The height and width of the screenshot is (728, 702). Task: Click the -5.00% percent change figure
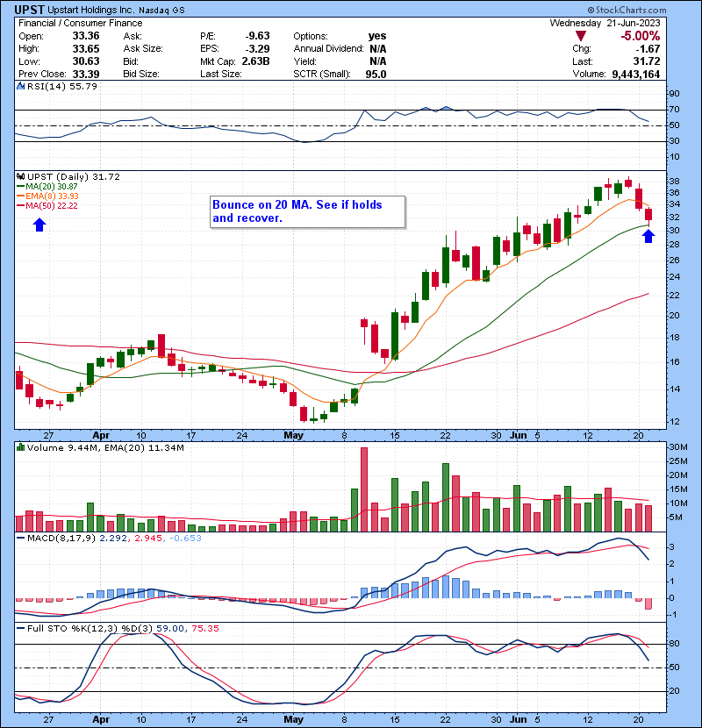pos(641,36)
